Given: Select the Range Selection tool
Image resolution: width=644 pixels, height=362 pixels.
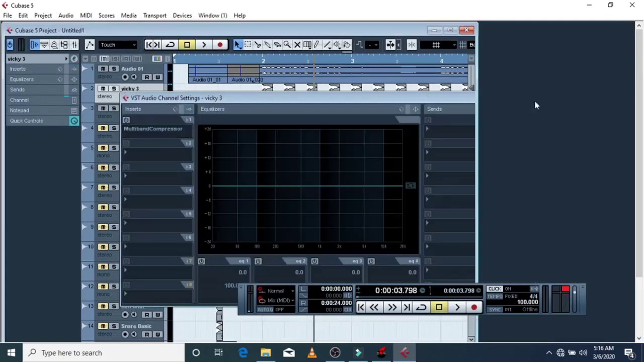Looking at the screenshot, I should click(x=248, y=45).
